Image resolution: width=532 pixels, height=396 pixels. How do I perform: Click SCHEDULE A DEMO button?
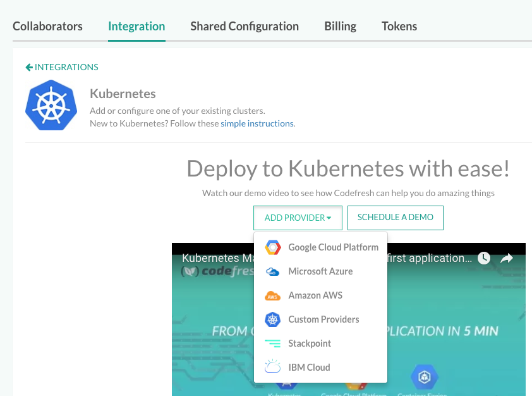click(396, 218)
